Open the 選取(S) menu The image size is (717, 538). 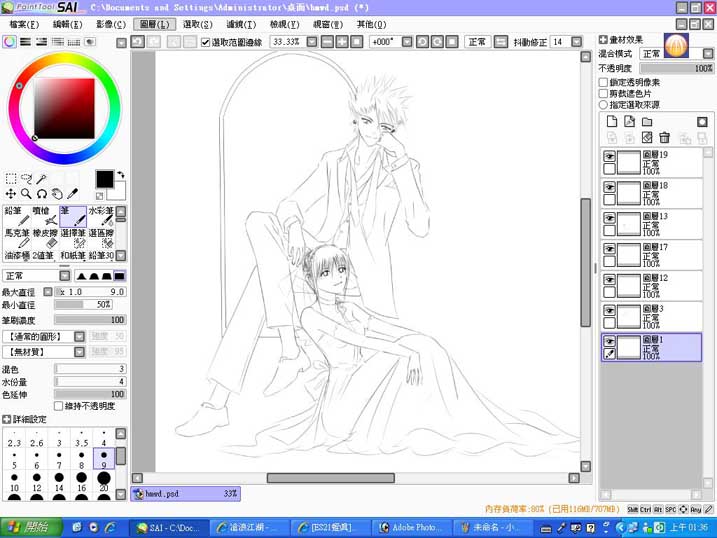click(198, 24)
